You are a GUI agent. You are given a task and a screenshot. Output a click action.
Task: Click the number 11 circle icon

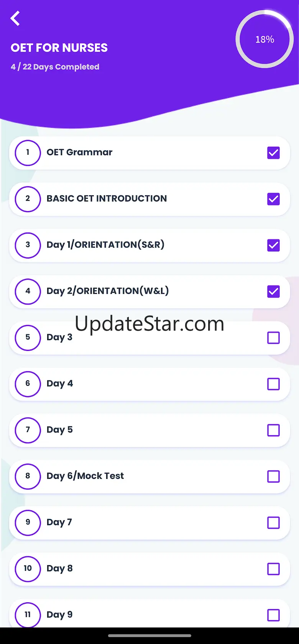pos(28,615)
